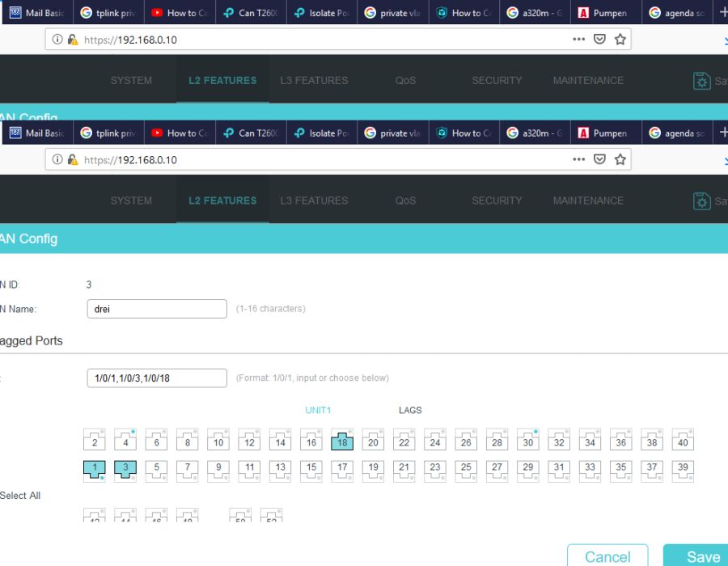Mark port 26 as tagged

(x=466, y=439)
